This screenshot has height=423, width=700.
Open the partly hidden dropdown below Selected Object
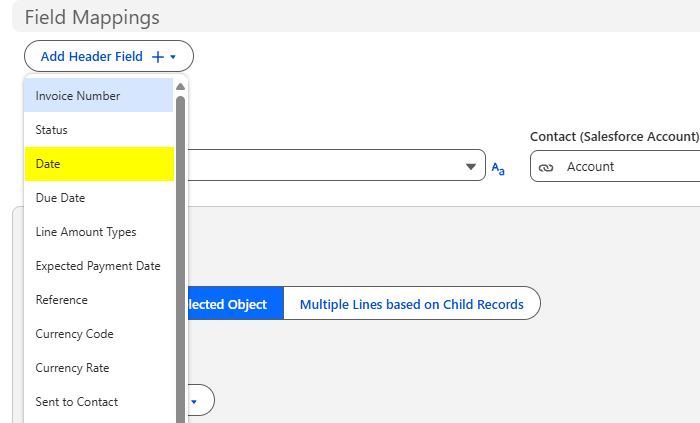[x=201, y=401]
